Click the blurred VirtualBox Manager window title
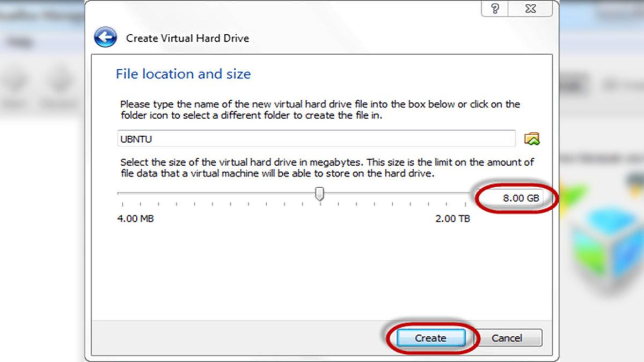This screenshot has width=644, height=362. pyautogui.click(x=43, y=15)
